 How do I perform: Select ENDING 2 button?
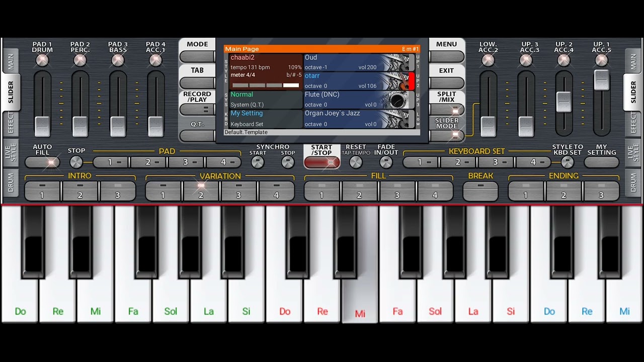[563, 191]
